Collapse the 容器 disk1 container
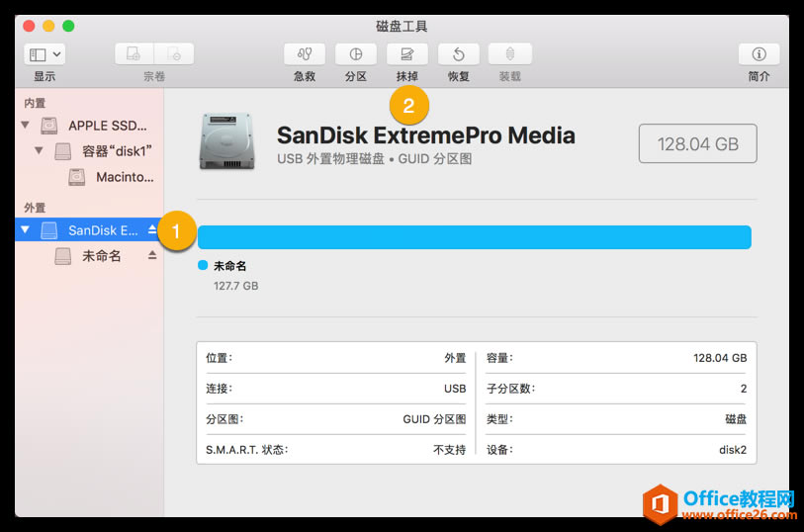 pyautogui.click(x=39, y=150)
